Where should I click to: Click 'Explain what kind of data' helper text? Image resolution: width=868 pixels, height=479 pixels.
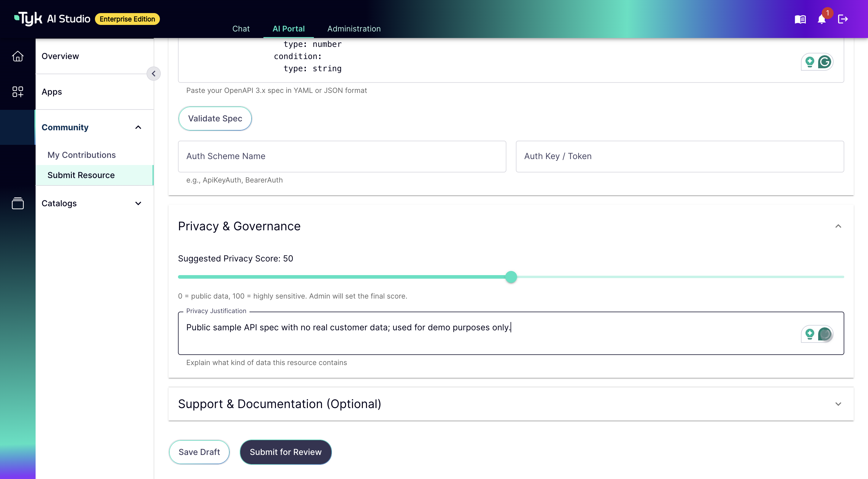click(x=266, y=362)
